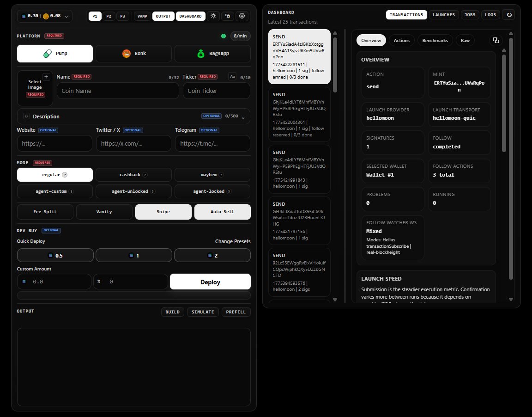Switch to the Actions detail tab
532x417 pixels.
pos(402,40)
